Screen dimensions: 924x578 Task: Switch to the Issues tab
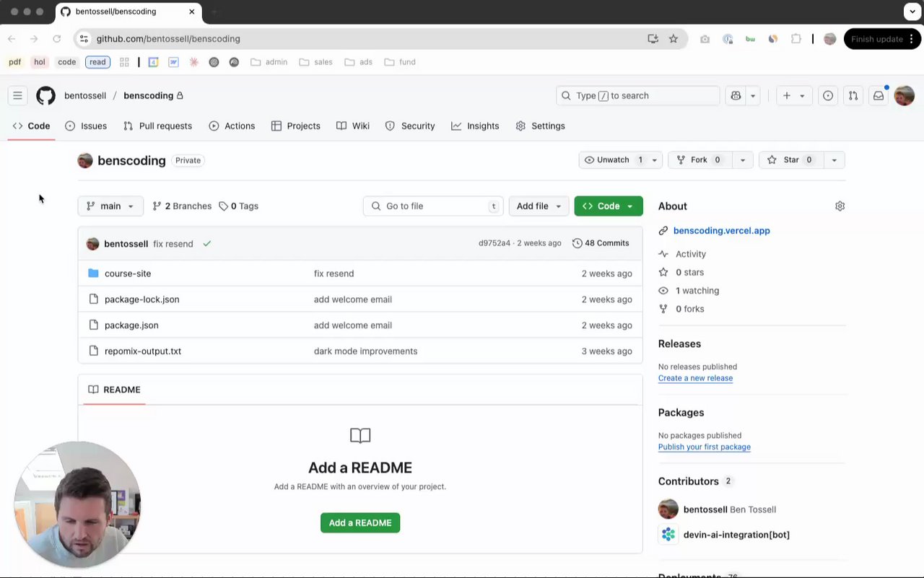pyautogui.click(x=86, y=126)
